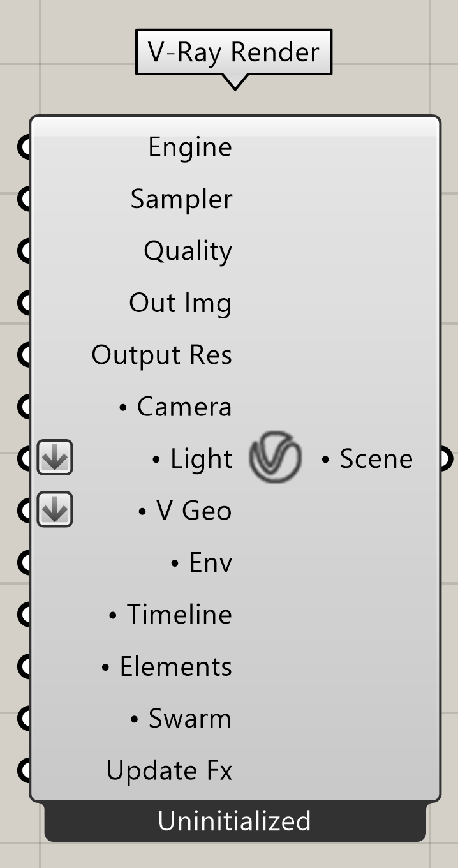The image size is (458, 868).
Task: Choose the Out Img input label
Action: [x=181, y=303]
